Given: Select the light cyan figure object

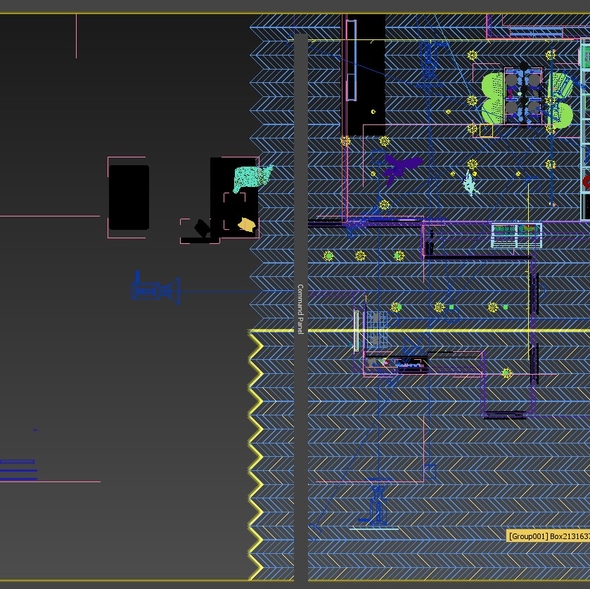Looking at the screenshot, I should tap(470, 183).
